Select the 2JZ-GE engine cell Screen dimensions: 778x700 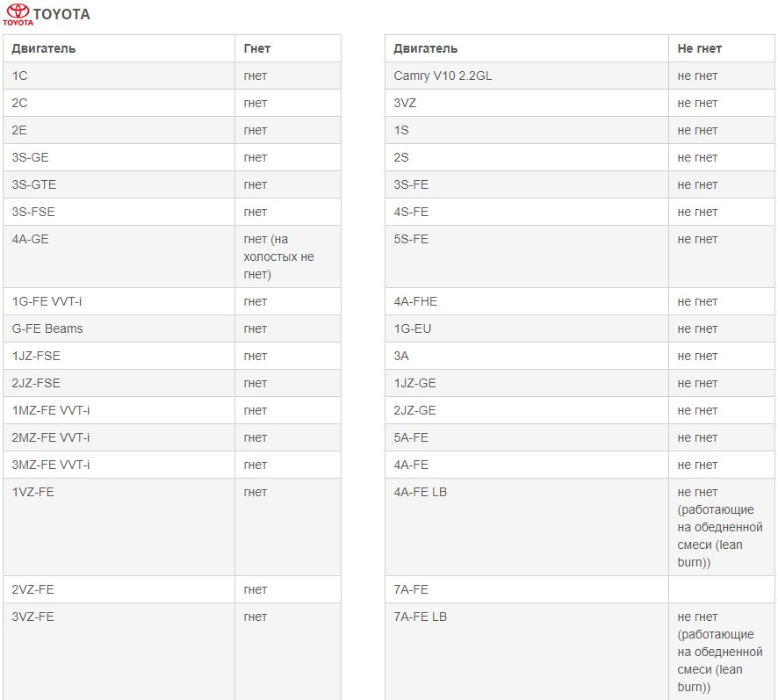pos(415,410)
